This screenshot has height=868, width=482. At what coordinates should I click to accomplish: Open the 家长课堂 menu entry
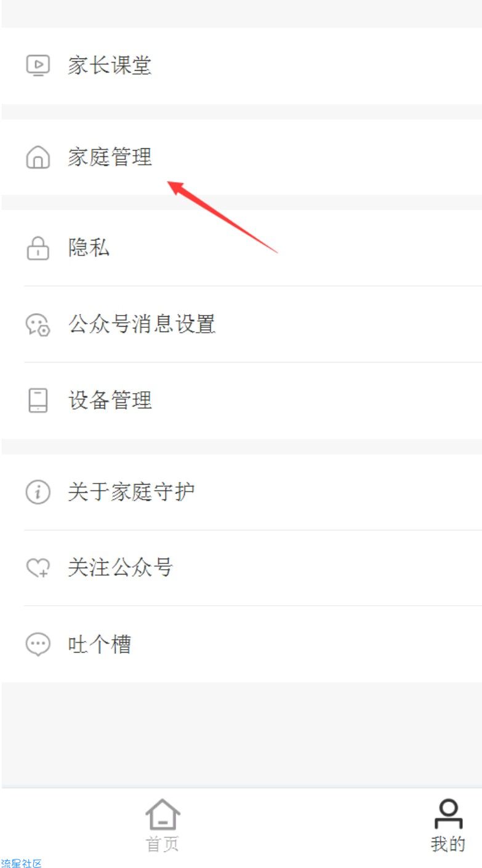coord(241,66)
